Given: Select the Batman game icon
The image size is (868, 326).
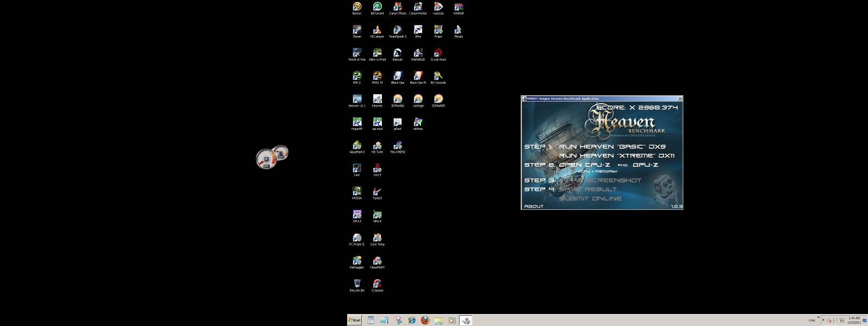Looking at the screenshot, I should (x=398, y=54).
